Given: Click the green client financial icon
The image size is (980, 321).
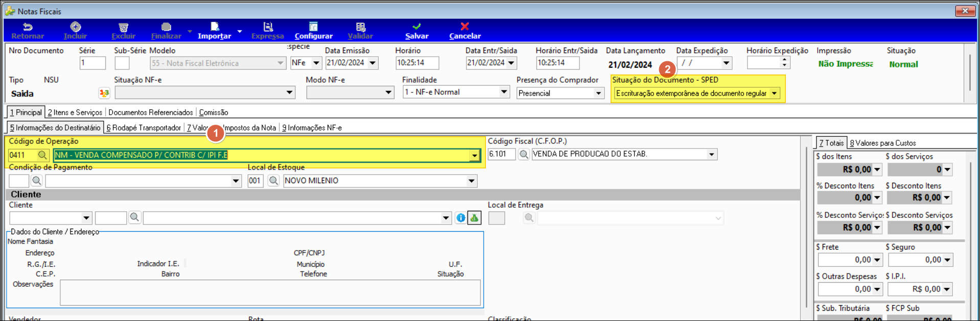Looking at the screenshot, I should click(x=475, y=218).
